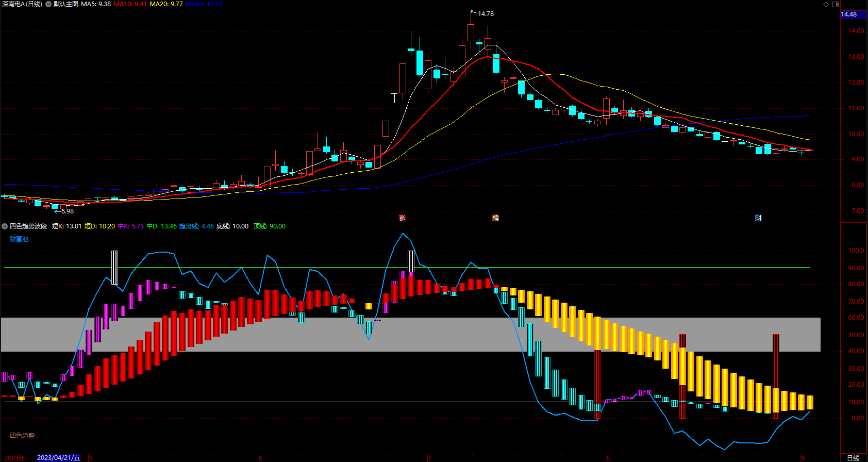
Task: Click the MA5: 9.38 indicator value
Action: click(96, 4)
